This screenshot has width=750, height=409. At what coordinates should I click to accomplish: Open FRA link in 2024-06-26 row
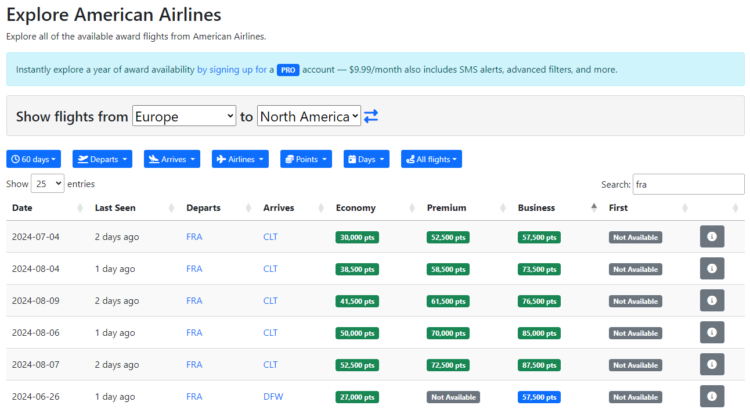pyautogui.click(x=194, y=397)
